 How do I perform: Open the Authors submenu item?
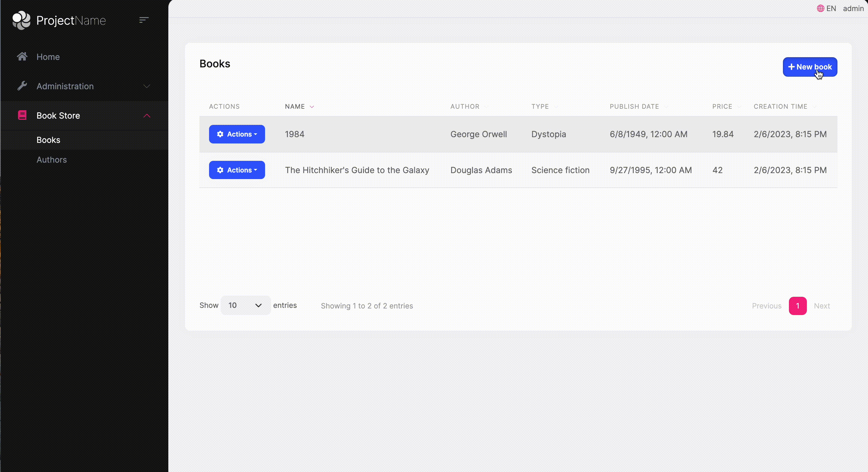52,160
